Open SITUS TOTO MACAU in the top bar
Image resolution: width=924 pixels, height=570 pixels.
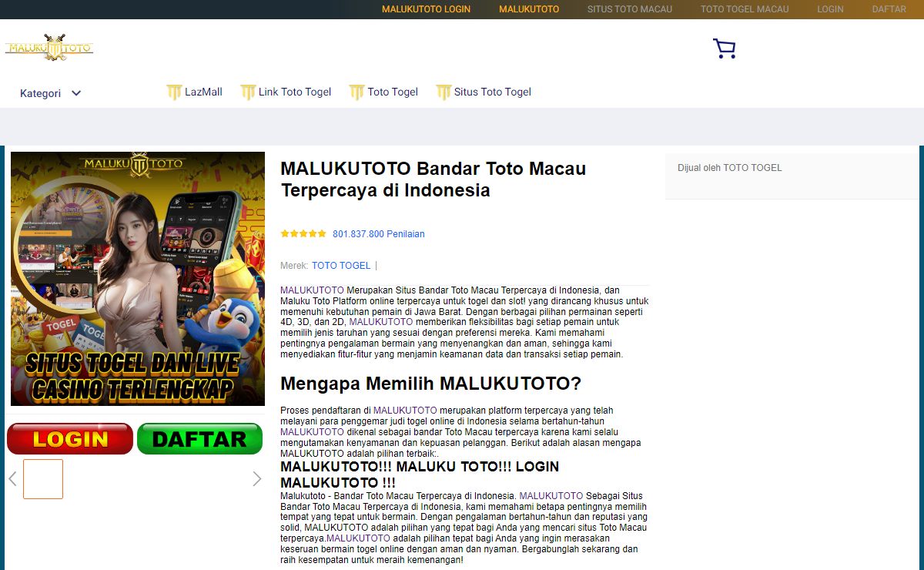pyautogui.click(x=630, y=9)
